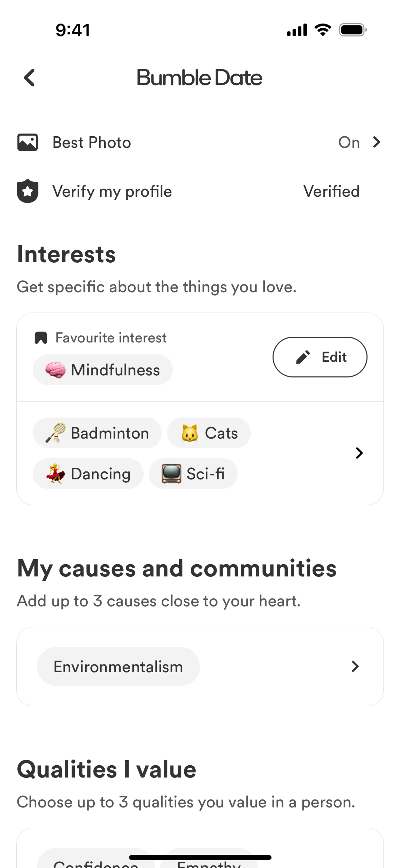Tap the cat emoji icon
This screenshot has height=868, width=400.
[190, 433]
